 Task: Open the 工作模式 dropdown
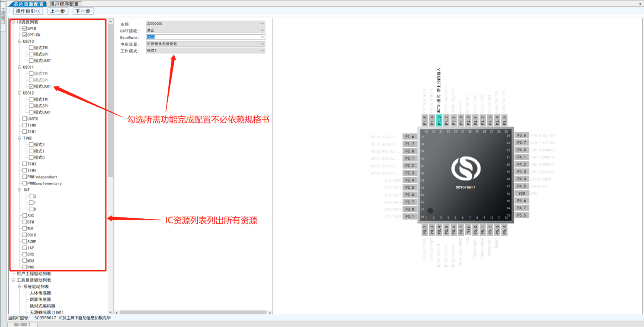pyautogui.click(x=205, y=51)
